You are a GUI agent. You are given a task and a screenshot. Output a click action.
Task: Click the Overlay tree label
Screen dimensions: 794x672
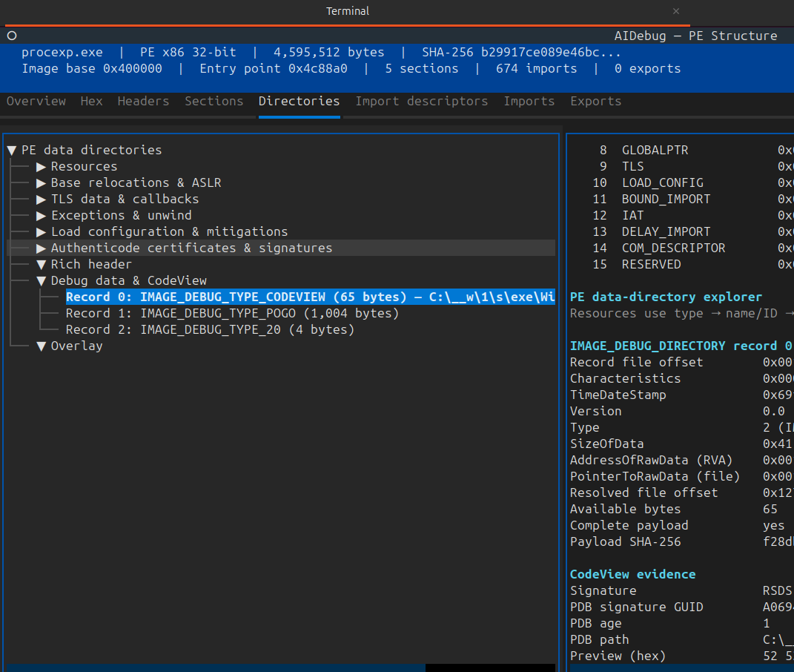[76, 346]
